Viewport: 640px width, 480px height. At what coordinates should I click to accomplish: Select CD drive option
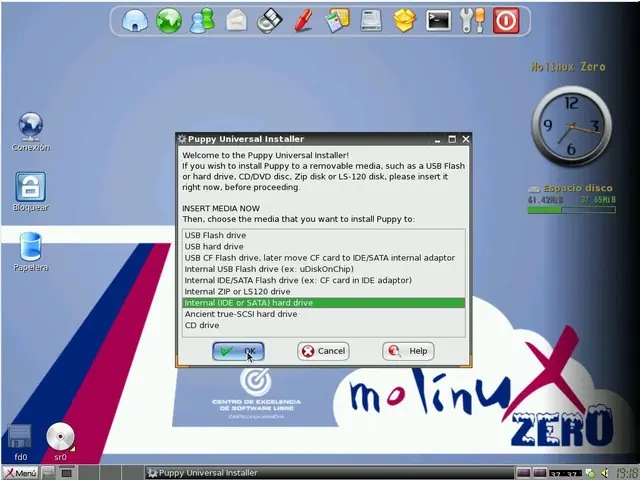point(324,325)
